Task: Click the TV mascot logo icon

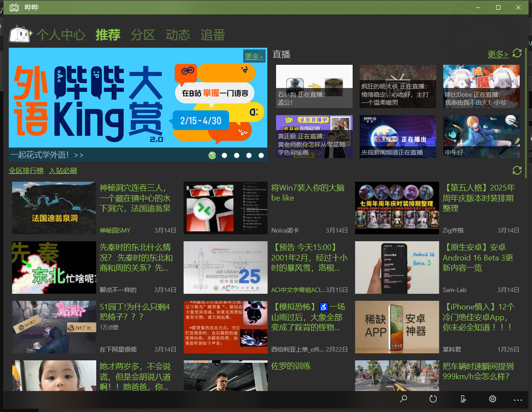Action: (x=20, y=34)
